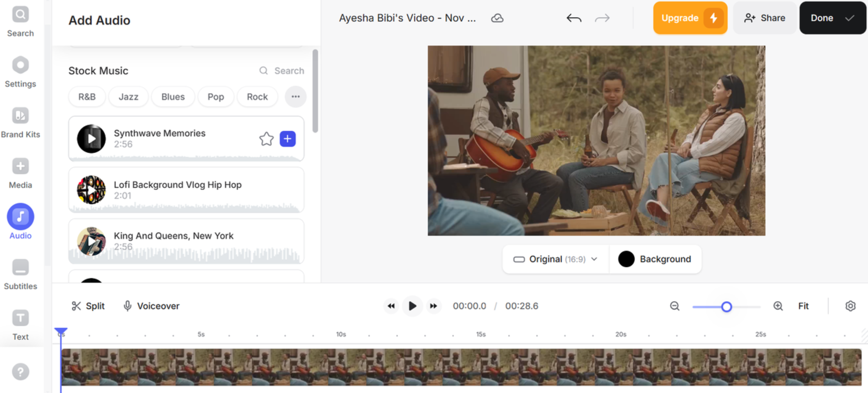
Task: Undo the last action
Action: tap(574, 18)
